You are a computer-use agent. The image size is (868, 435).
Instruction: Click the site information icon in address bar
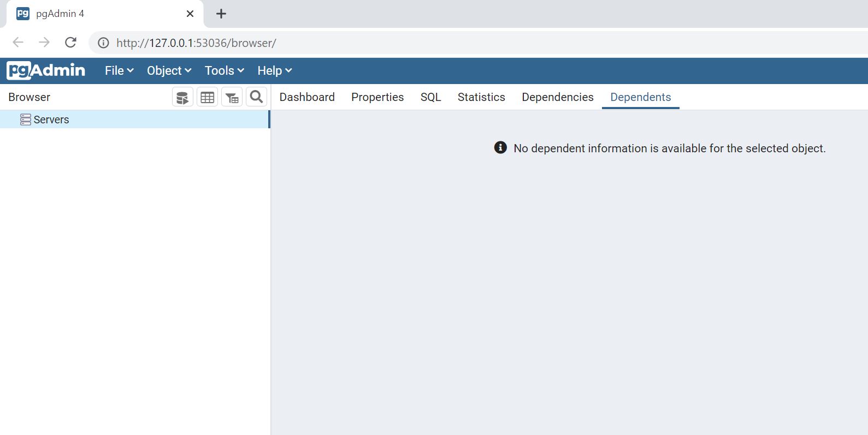pyautogui.click(x=103, y=43)
